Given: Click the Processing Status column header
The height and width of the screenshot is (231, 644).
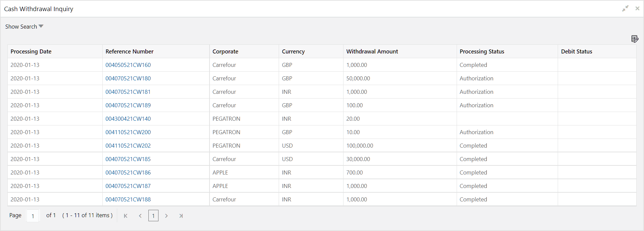Looking at the screenshot, I should click(482, 51).
